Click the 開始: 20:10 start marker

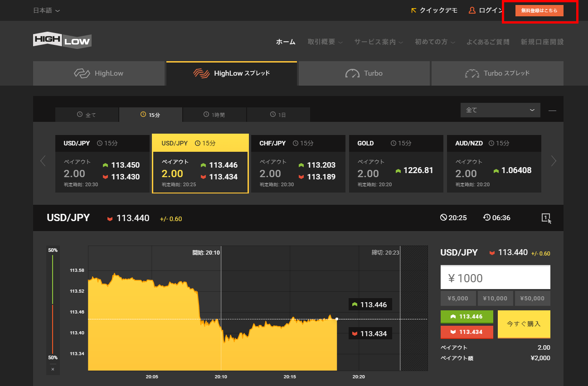tap(206, 252)
